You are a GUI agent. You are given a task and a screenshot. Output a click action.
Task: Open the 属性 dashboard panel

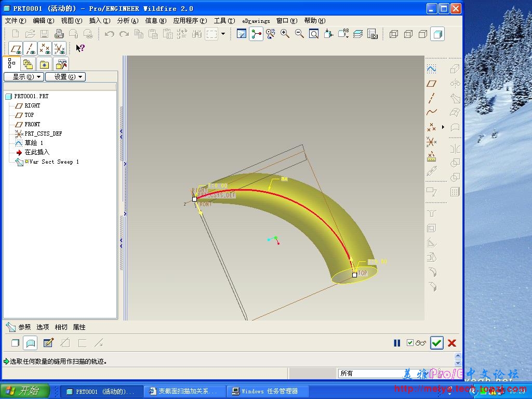tap(79, 327)
